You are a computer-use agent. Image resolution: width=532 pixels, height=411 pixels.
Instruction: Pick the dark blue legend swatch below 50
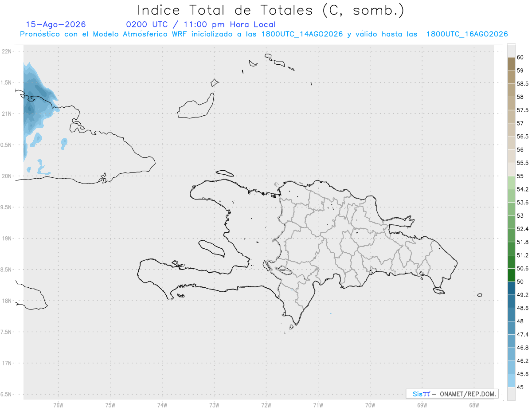511,288
